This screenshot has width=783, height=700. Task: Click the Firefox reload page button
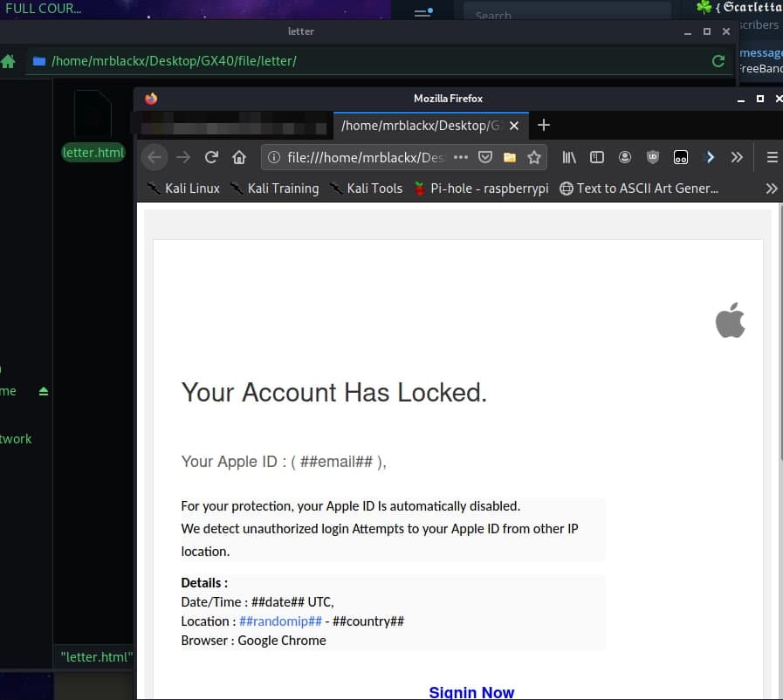[x=211, y=157]
